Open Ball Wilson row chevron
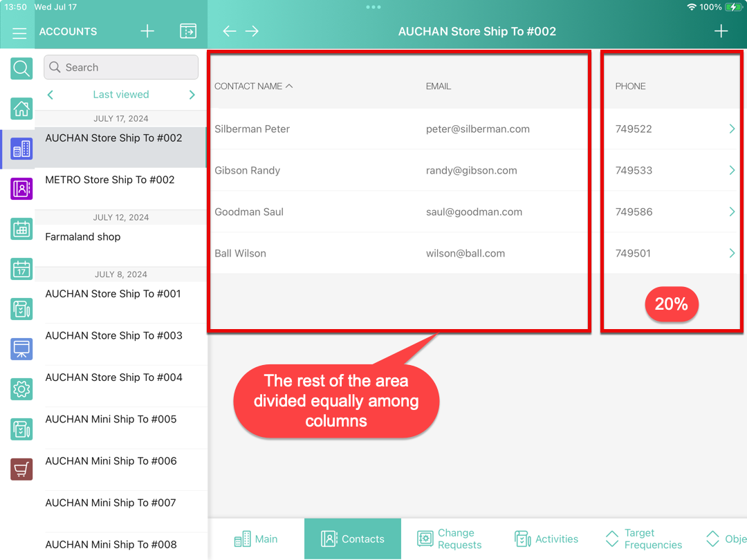 [x=732, y=253]
